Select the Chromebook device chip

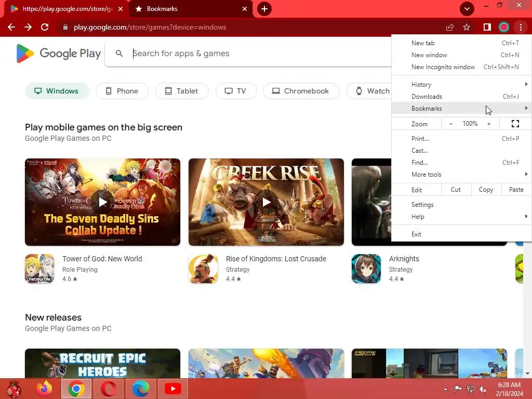click(301, 91)
